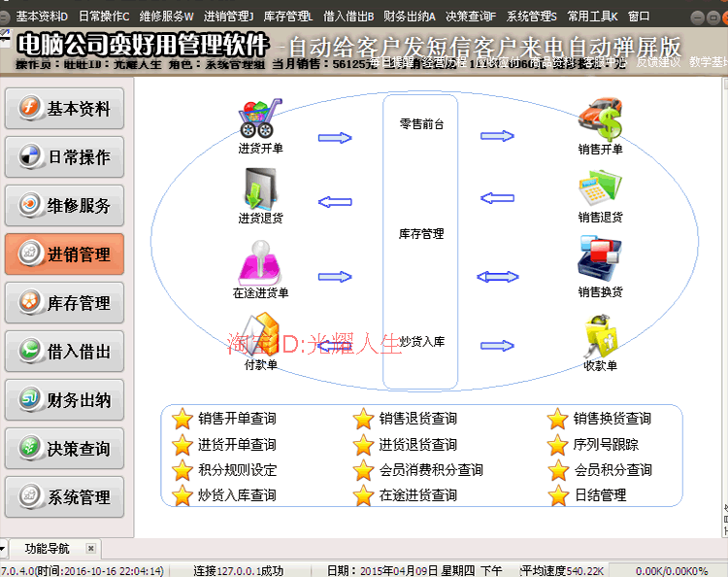Click 炒货入库 in center column
The width and height of the screenshot is (728, 577).
[x=422, y=342]
